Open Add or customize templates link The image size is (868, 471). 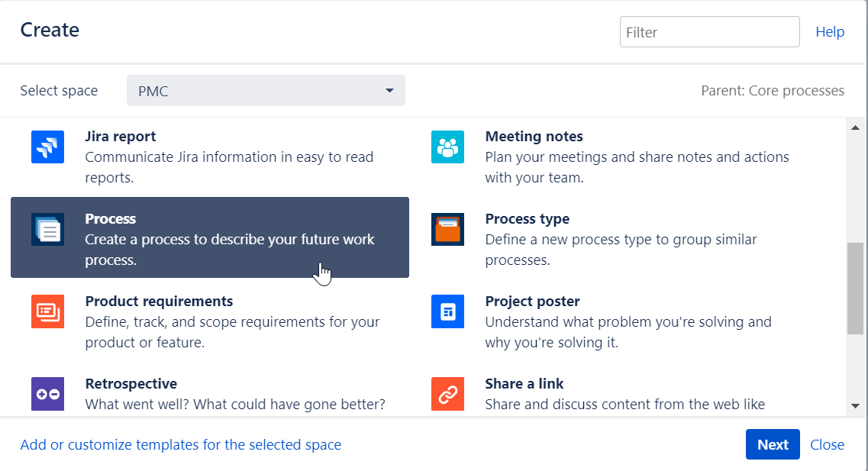[181, 444]
